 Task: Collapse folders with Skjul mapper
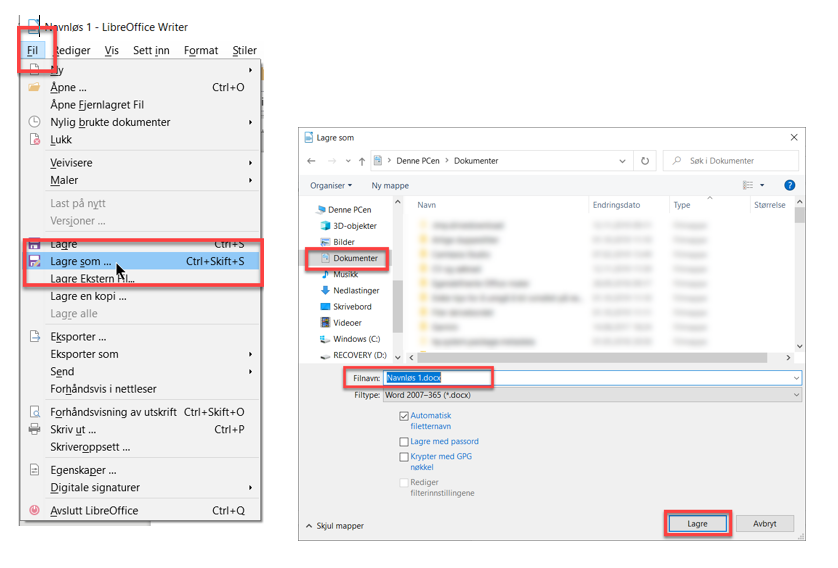click(335, 525)
